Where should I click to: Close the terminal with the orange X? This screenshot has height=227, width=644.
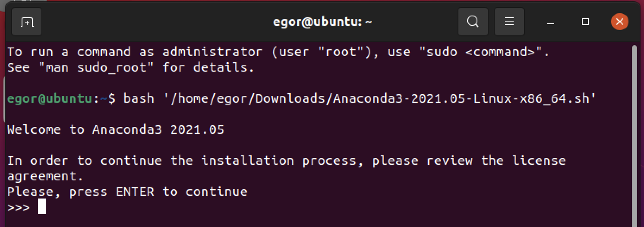point(619,22)
